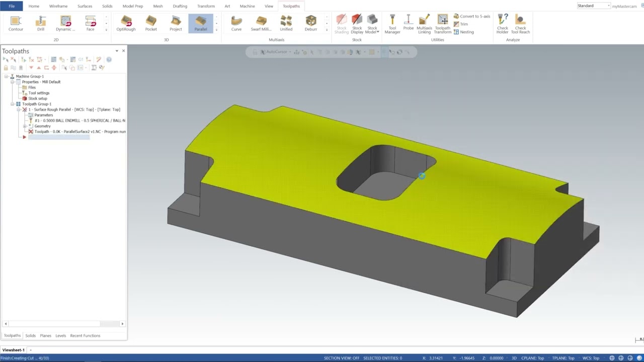This screenshot has width=644, height=362.
Task: Toggle lock on selected operations
Action: point(6,67)
